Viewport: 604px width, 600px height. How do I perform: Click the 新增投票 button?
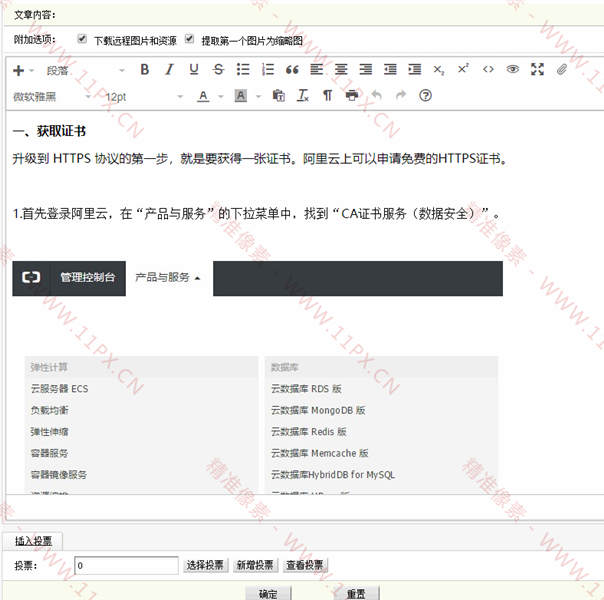pyautogui.click(x=255, y=565)
